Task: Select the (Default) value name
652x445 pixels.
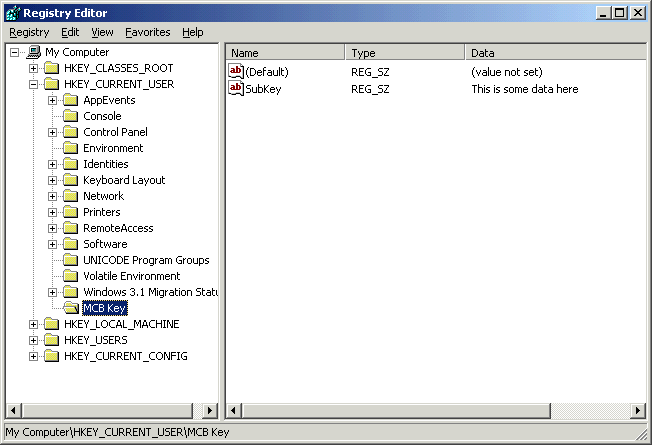Action: 267,72
